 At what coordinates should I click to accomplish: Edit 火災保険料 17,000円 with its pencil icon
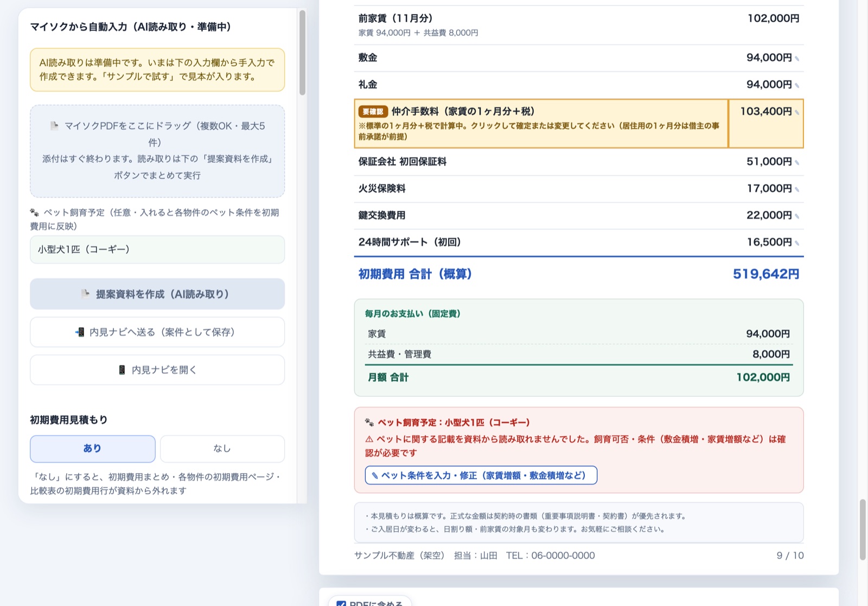(x=797, y=189)
